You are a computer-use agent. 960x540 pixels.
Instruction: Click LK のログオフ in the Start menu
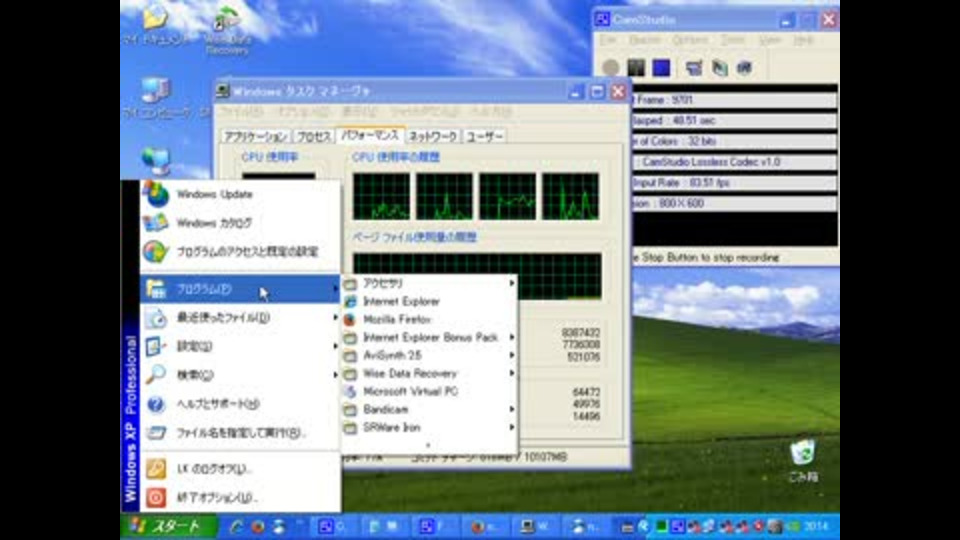[x=241, y=469]
